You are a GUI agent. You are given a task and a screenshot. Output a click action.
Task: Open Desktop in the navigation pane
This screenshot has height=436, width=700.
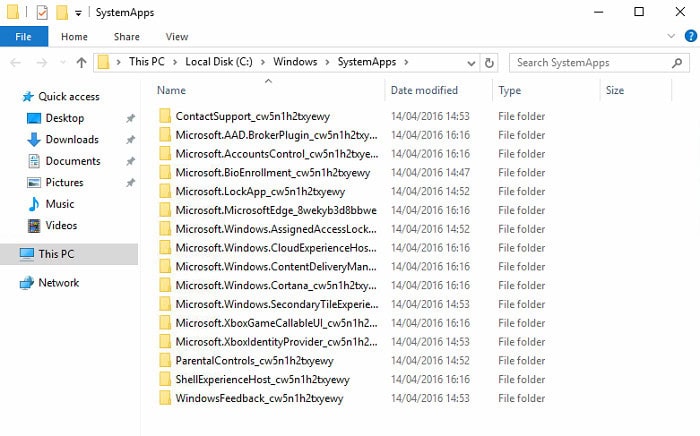[x=65, y=118]
